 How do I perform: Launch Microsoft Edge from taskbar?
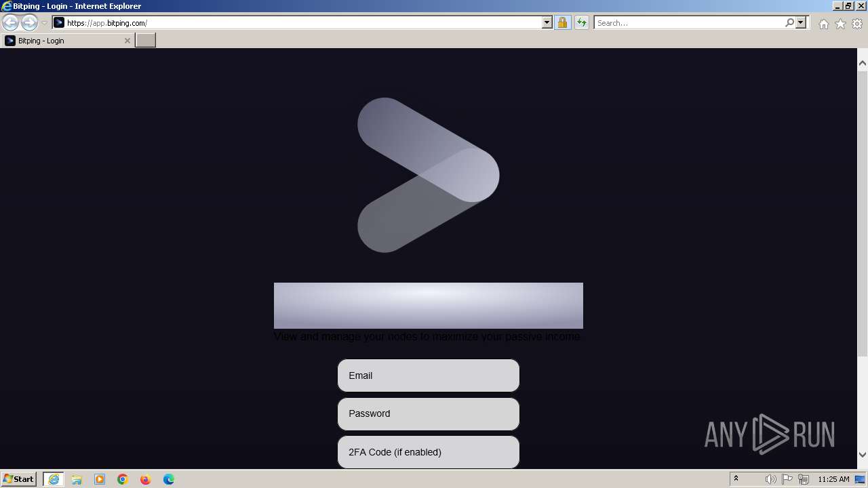coord(169,479)
